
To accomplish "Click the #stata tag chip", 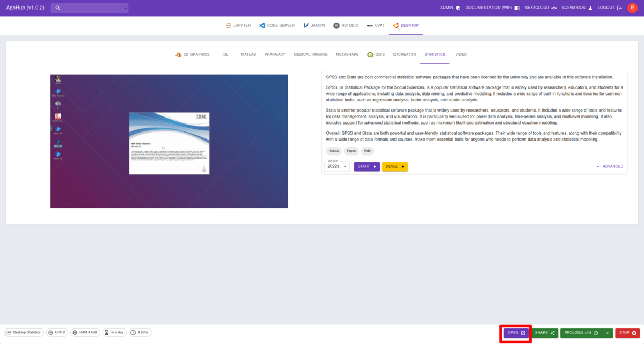I will point(334,151).
